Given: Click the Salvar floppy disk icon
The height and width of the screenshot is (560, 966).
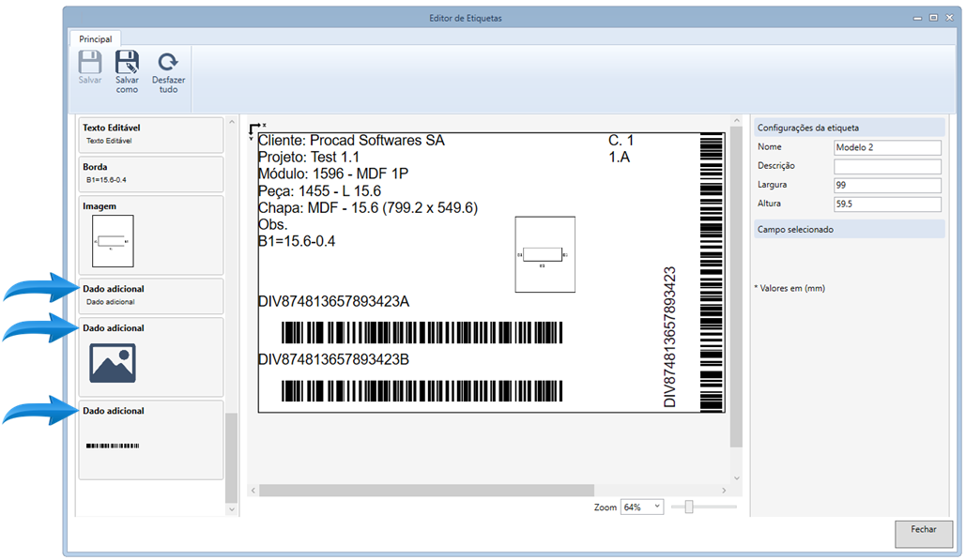Looking at the screenshot, I should pos(90,62).
